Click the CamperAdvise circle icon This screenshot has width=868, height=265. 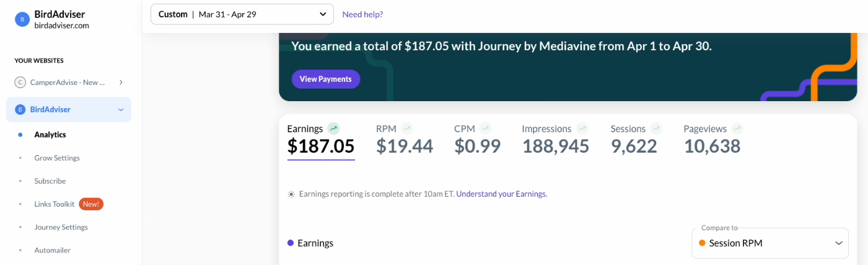[20, 82]
